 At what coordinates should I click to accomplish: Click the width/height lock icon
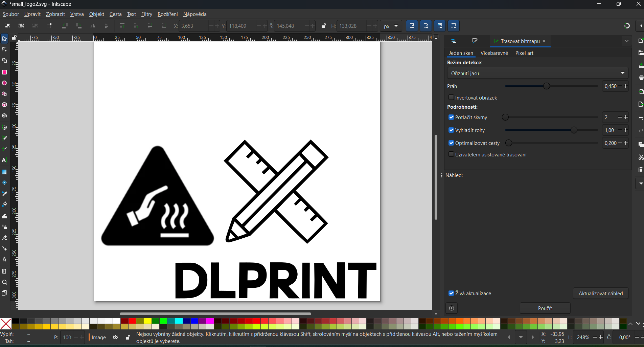click(x=323, y=26)
